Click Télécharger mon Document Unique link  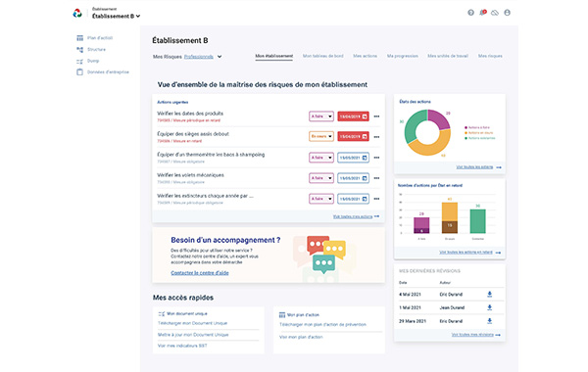(x=192, y=323)
